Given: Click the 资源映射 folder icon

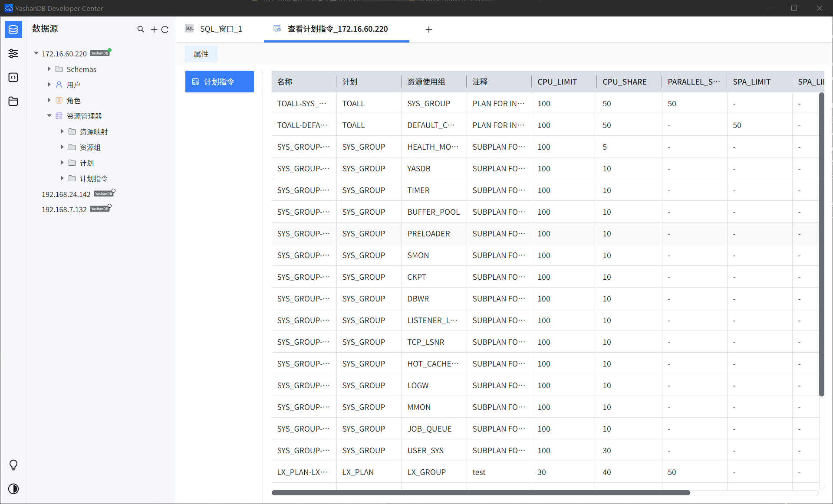Looking at the screenshot, I should click(x=72, y=131).
